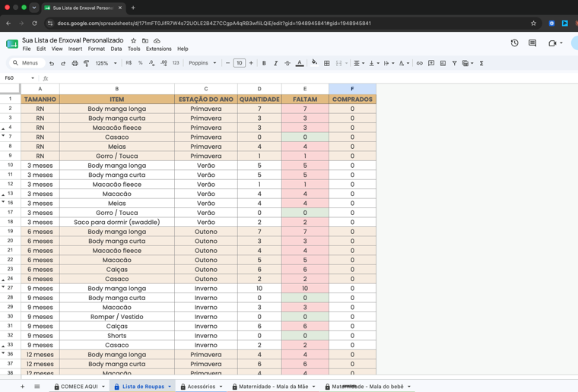Click the Move to folder icon

pyautogui.click(x=145, y=40)
